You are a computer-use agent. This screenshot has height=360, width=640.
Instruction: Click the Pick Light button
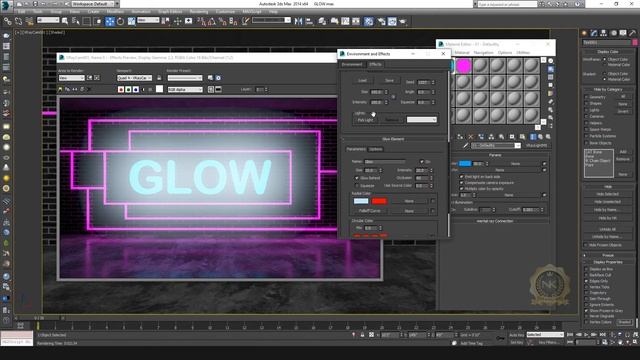pyautogui.click(x=365, y=120)
